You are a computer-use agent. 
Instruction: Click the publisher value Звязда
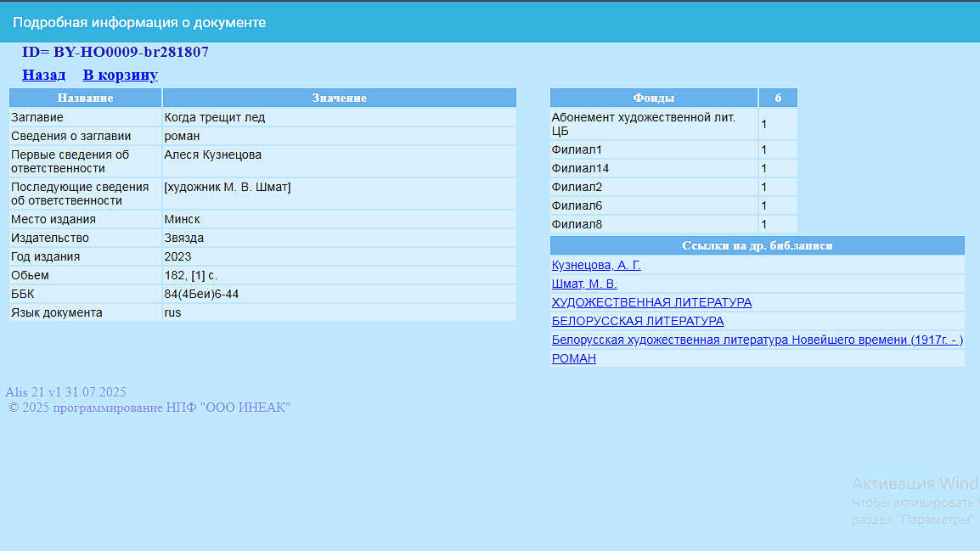tap(183, 238)
